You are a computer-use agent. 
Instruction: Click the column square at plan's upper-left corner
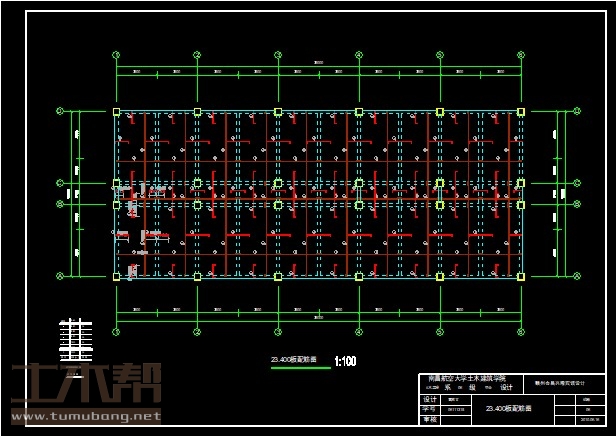tap(117, 111)
